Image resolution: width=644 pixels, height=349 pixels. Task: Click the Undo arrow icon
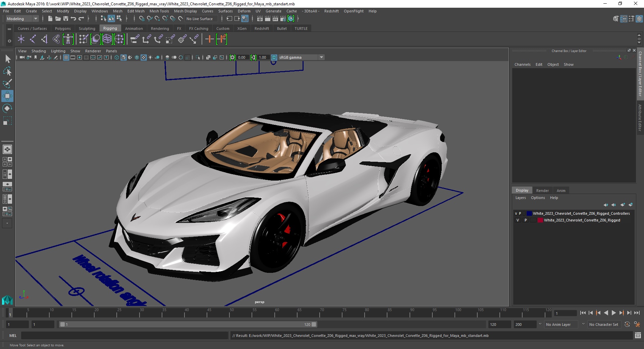(x=73, y=19)
